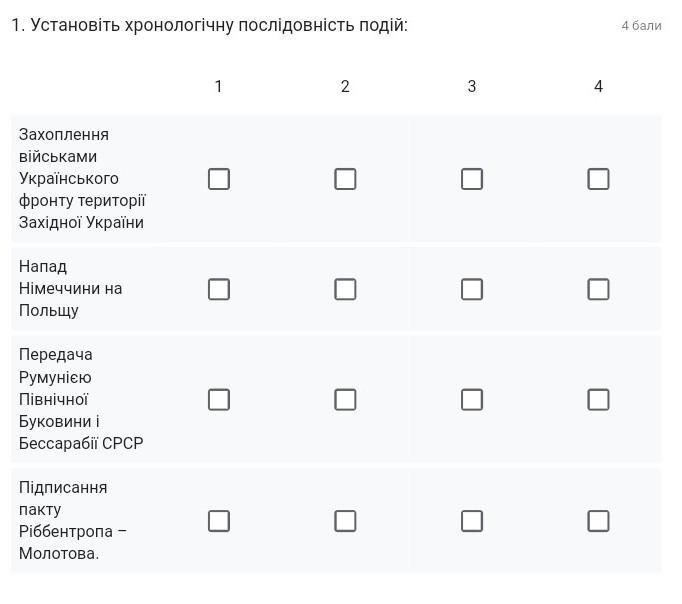Check column 1 for Захоплення військами row
682x604 pixels.
click(x=218, y=179)
